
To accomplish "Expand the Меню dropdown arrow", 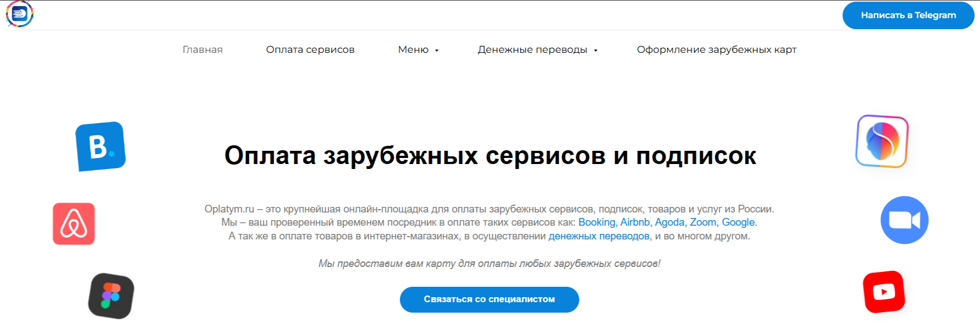I will (437, 51).
